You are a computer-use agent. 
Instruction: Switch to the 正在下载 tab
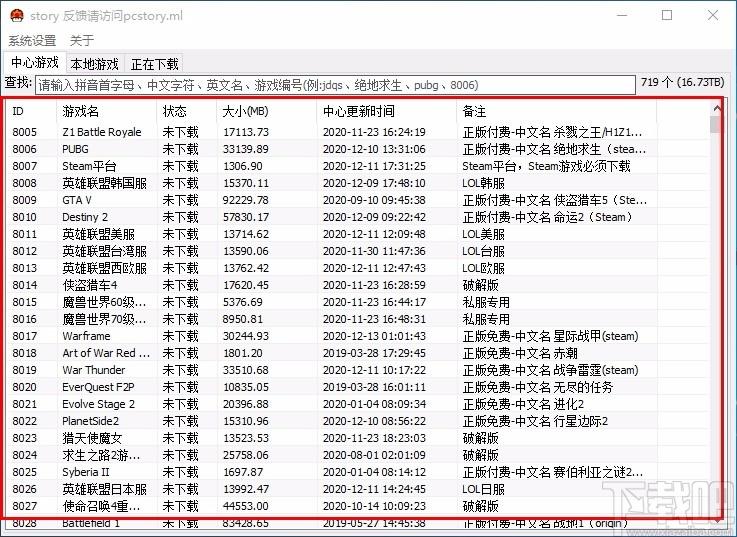(154, 64)
